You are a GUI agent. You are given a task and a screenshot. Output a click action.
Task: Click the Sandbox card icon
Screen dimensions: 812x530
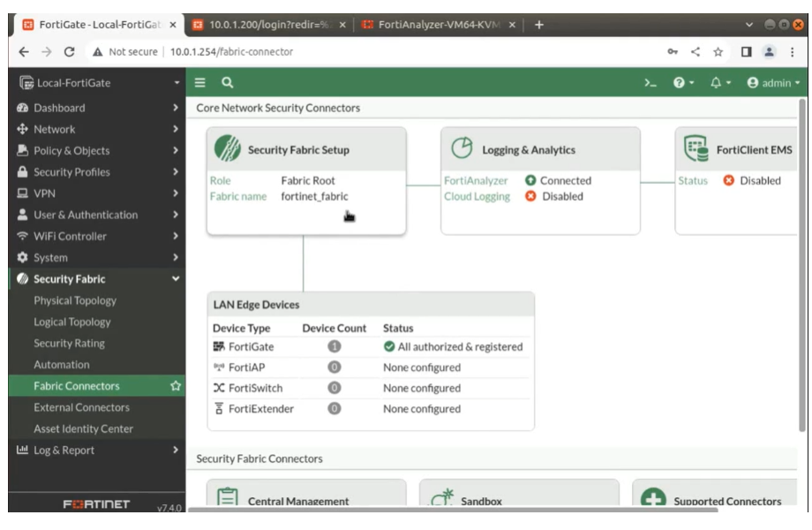tap(441, 496)
